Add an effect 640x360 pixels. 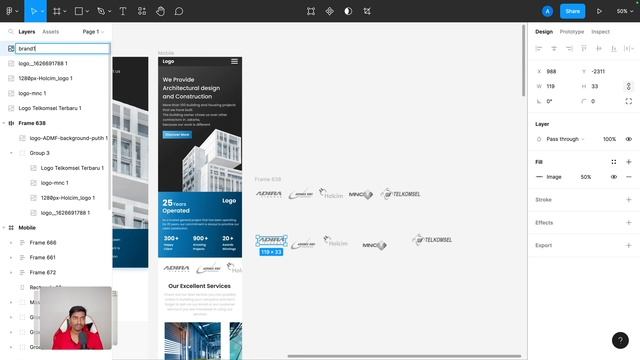(629, 222)
